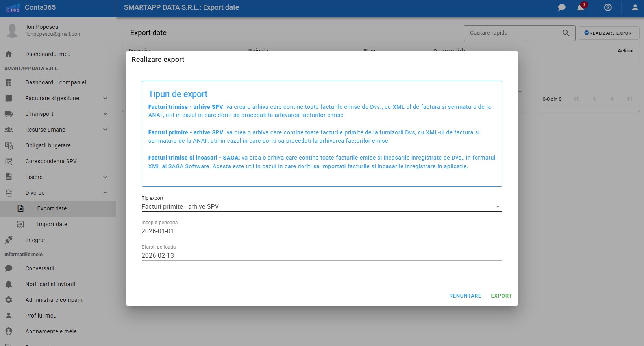Open the Tip export dropdown
This screenshot has width=644, height=346.
(321, 207)
